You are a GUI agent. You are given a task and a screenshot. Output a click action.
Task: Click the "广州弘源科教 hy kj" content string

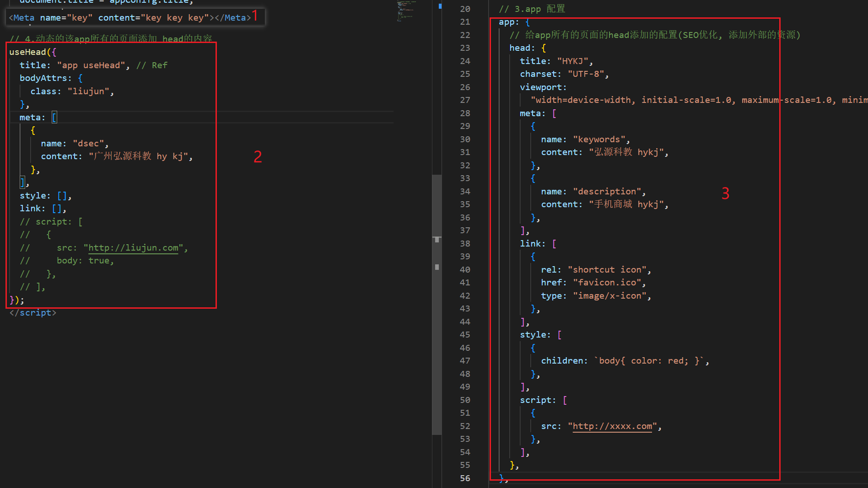point(138,156)
